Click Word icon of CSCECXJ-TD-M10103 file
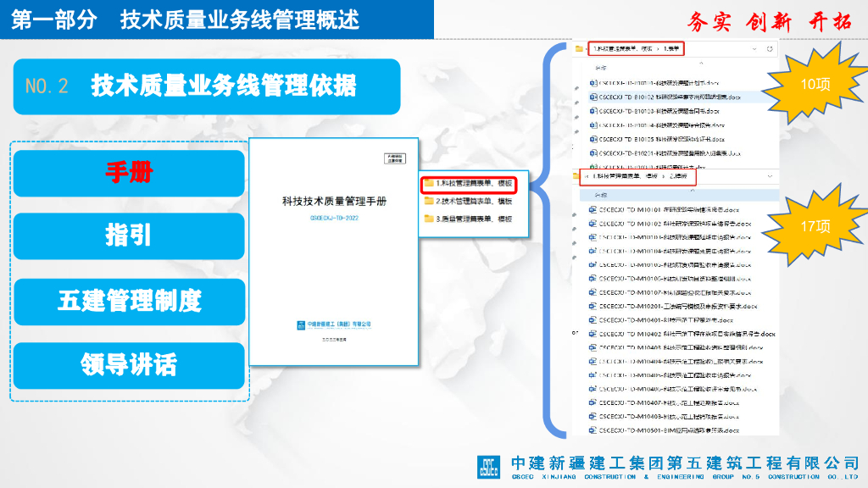Viewport: 868px width, 488px height. pyautogui.click(x=593, y=237)
